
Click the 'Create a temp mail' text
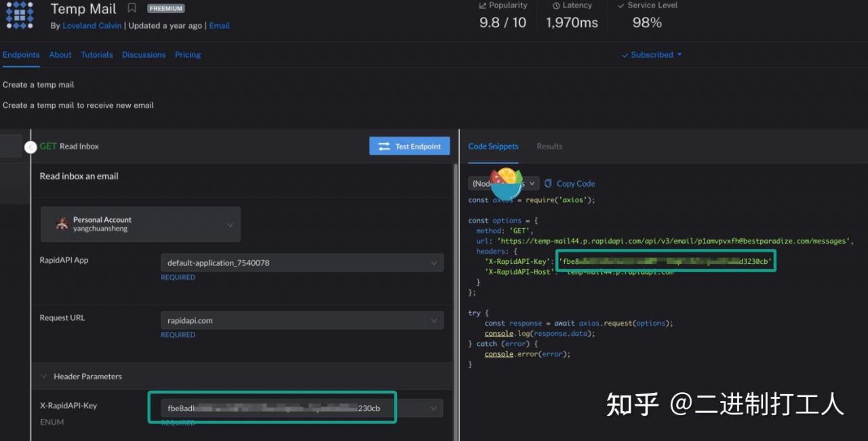[x=39, y=85]
